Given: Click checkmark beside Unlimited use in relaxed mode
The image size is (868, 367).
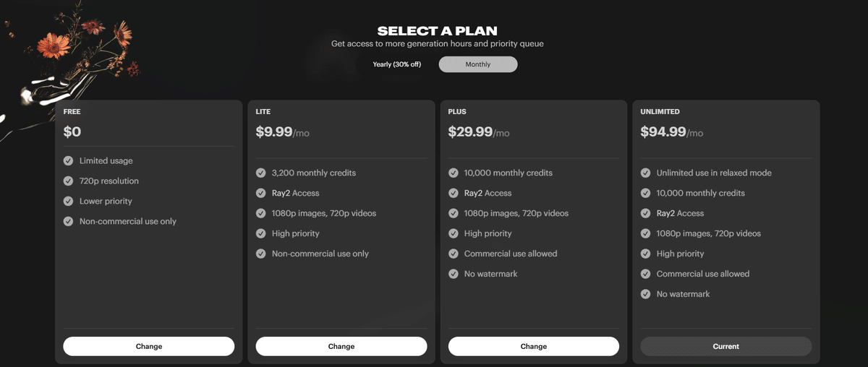Looking at the screenshot, I should (x=646, y=173).
